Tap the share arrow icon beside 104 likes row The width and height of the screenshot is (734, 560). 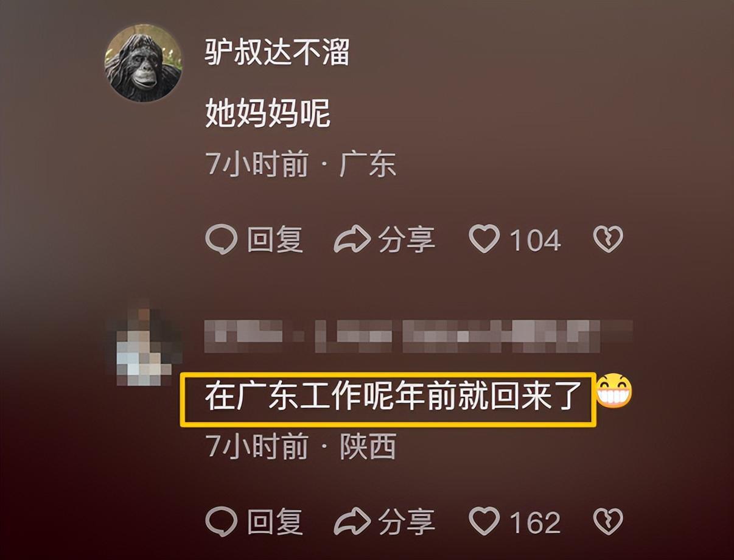pos(352,239)
